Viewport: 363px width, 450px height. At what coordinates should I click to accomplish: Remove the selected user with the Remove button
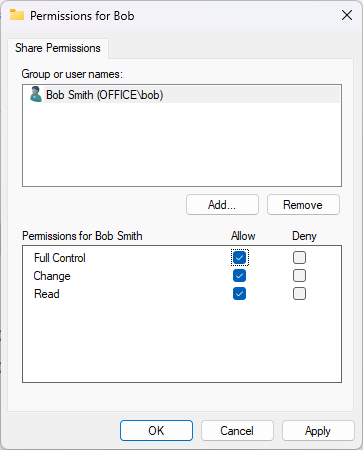pyautogui.click(x=303, y=205)
